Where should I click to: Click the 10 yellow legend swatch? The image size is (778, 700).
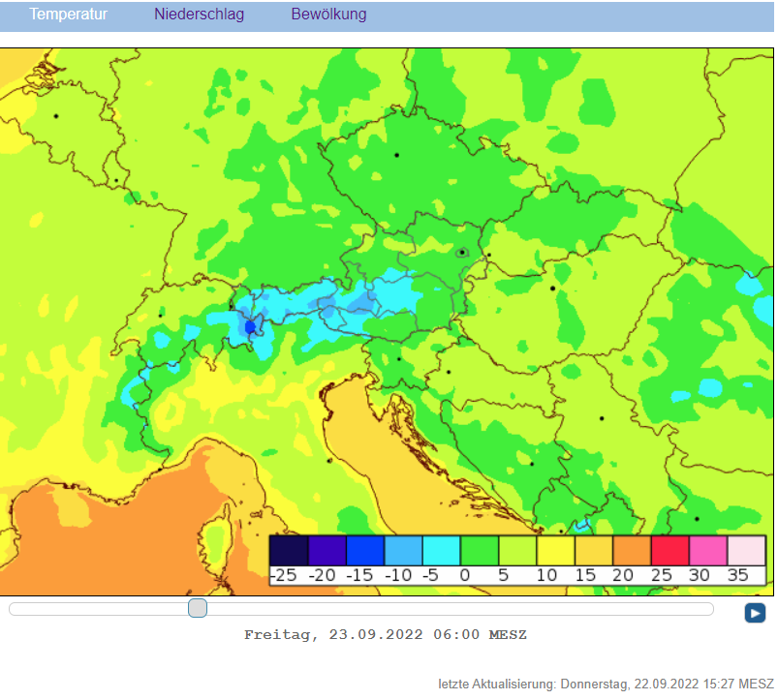click(556, 550)
